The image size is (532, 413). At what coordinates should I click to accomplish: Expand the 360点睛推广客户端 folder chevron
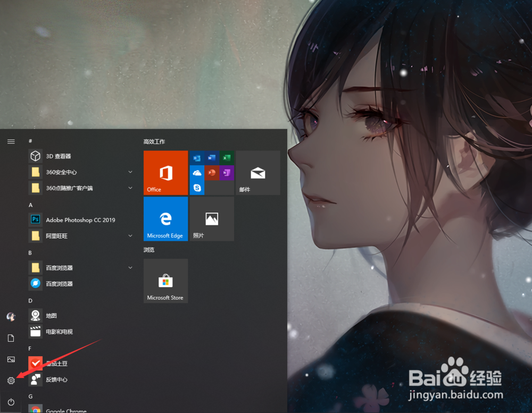tap(130, 188)
